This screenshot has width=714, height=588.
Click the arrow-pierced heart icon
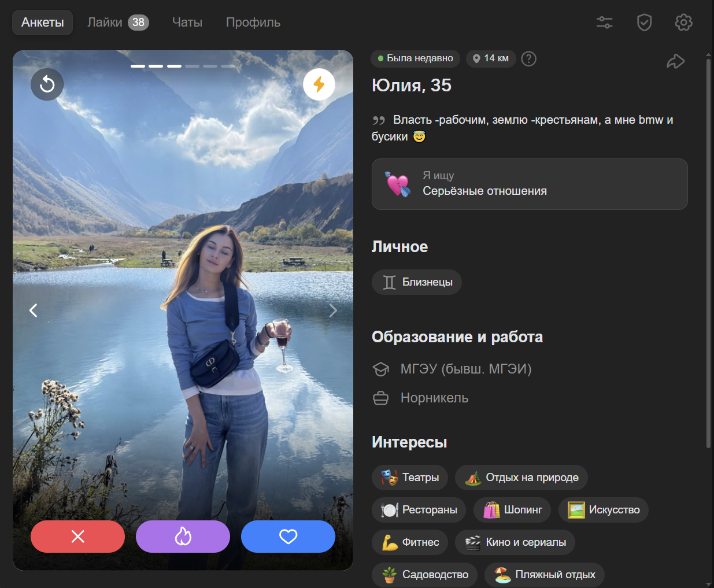(x=398, y=184)
